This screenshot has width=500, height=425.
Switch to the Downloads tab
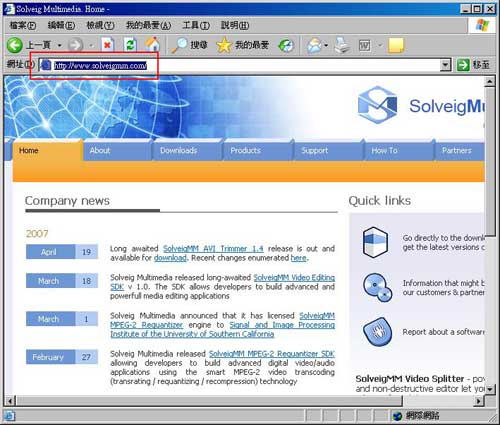tap(188, 151)
